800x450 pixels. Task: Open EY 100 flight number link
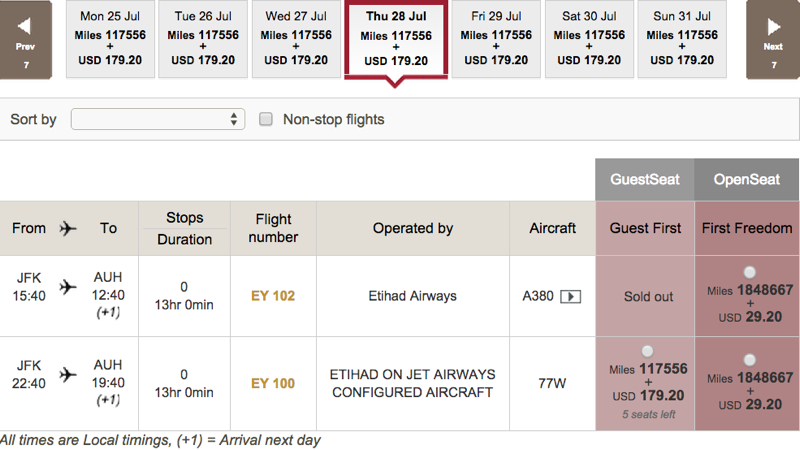tap(273, 384)
